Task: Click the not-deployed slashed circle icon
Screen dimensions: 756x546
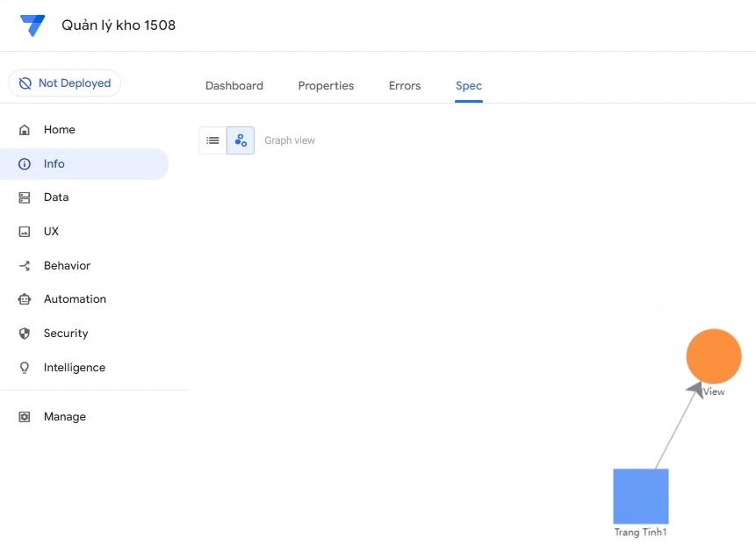Action: pos(25,83)
